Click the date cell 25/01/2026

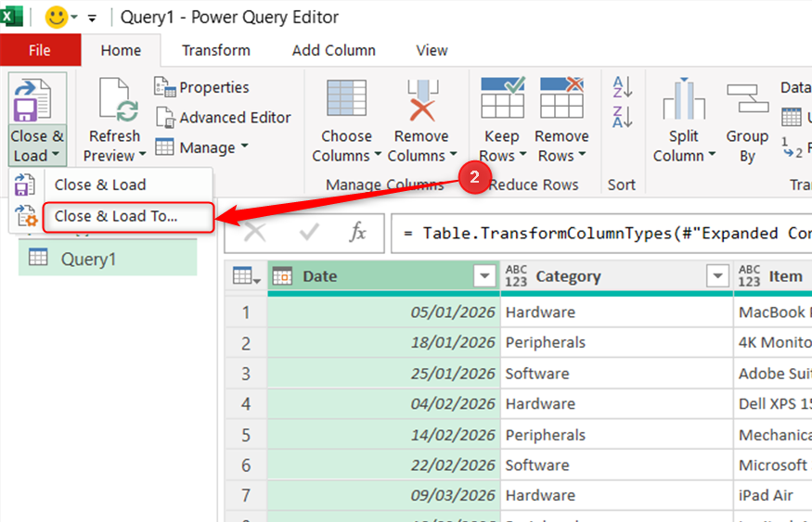(384, 374)
